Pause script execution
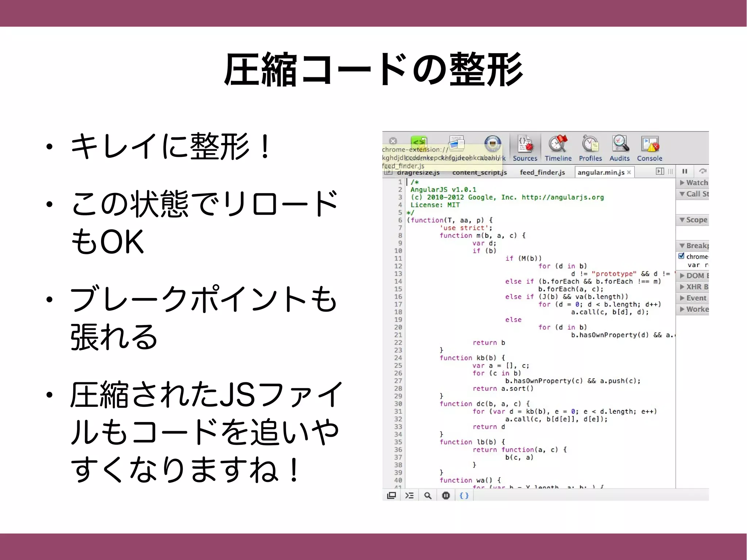This screenshot has width=747, height=560. point(685,171)
